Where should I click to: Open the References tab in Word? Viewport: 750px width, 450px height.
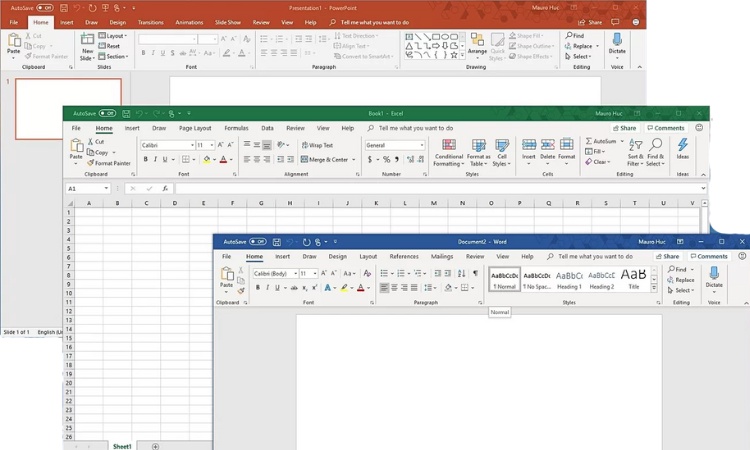click(x=404, y=256)
